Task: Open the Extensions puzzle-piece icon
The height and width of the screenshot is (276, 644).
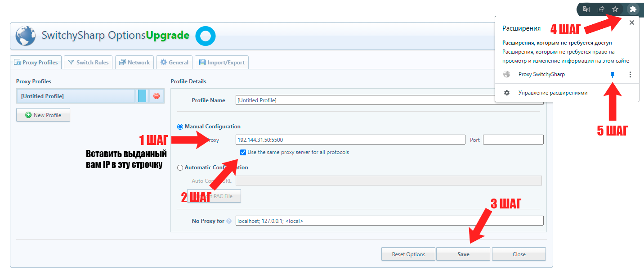Action: 633,9
